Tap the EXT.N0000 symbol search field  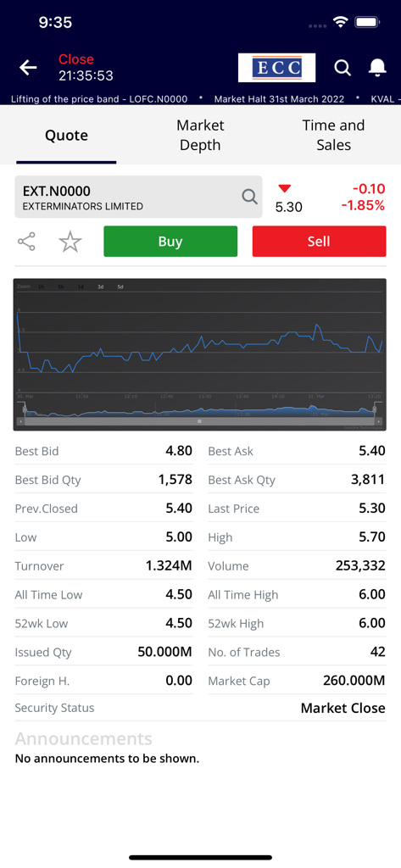138,197
